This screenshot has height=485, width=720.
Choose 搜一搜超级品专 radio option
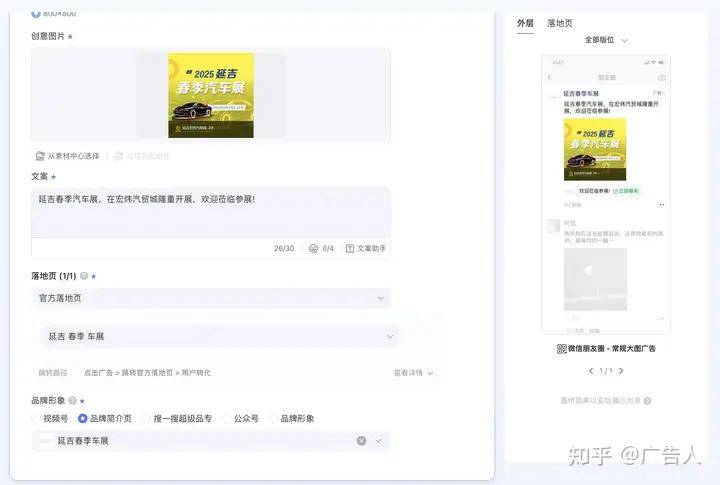145,419
